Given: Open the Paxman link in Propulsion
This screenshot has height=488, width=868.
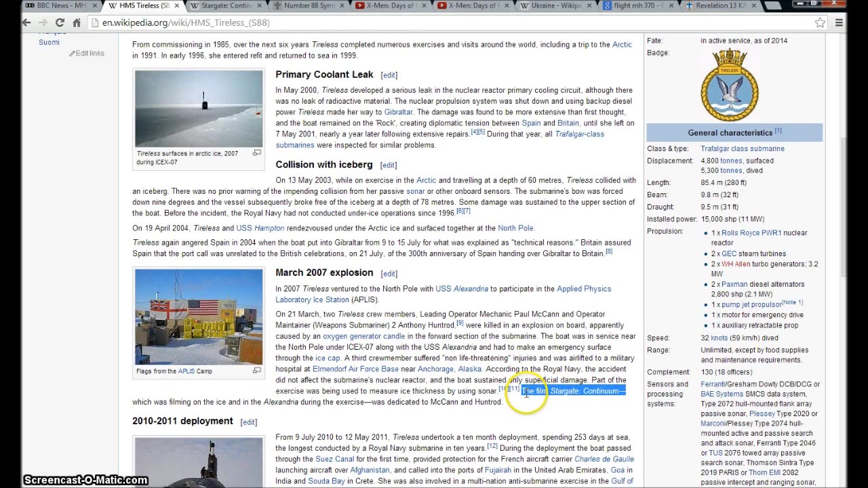Looking at the screenshot, I should coord(734,284).
